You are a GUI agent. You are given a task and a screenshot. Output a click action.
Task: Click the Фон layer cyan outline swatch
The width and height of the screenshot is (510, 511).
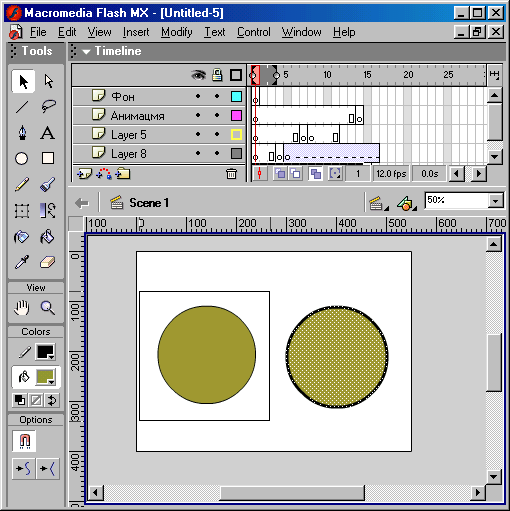236,96
